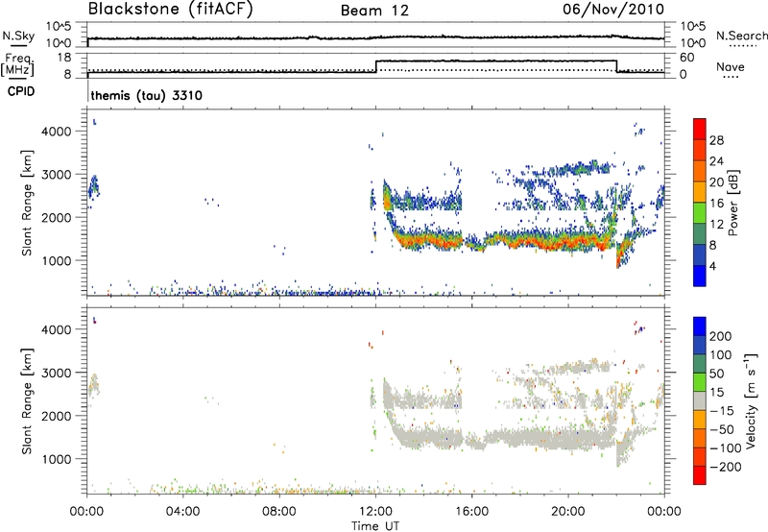This screenshot has height=532, width=768.
Task: Click the "2000" tick on the velocity panel
Action: pos(57,416)
